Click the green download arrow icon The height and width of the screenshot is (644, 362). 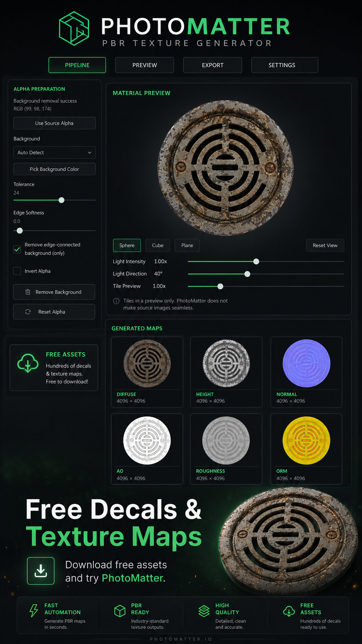coord(41,571)
